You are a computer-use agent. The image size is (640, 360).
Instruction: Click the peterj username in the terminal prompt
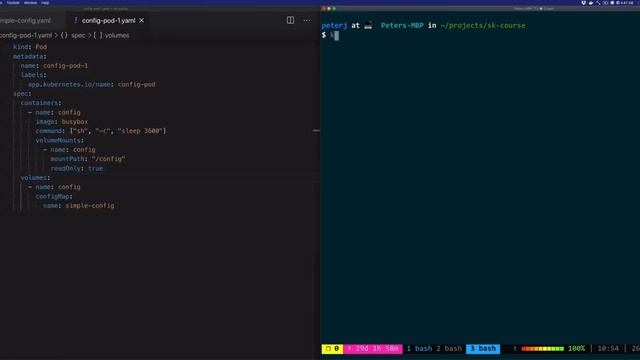334,26
